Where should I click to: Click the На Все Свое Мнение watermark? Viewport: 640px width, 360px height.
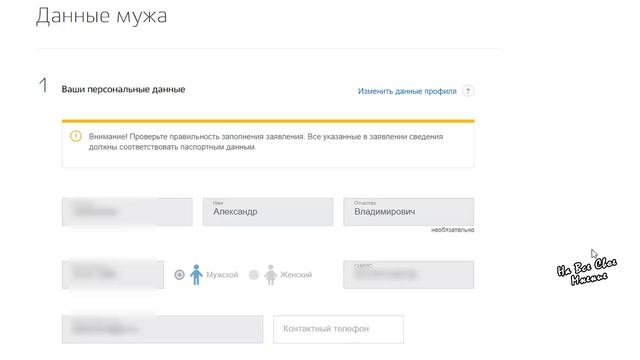pos(587,271)
